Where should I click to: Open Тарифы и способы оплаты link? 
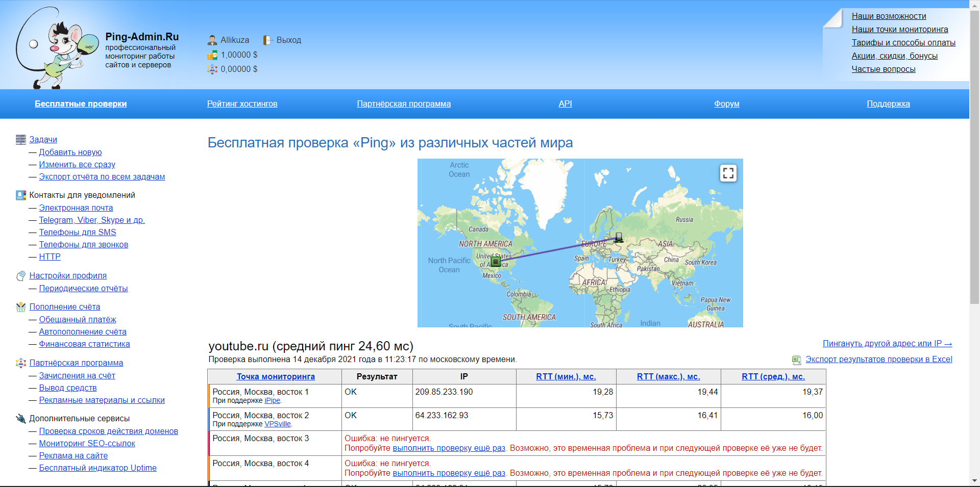pos(903,43)
